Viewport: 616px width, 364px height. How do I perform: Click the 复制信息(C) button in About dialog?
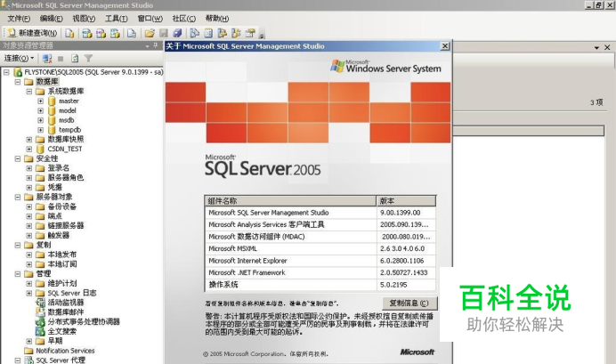tap(409, 303)
